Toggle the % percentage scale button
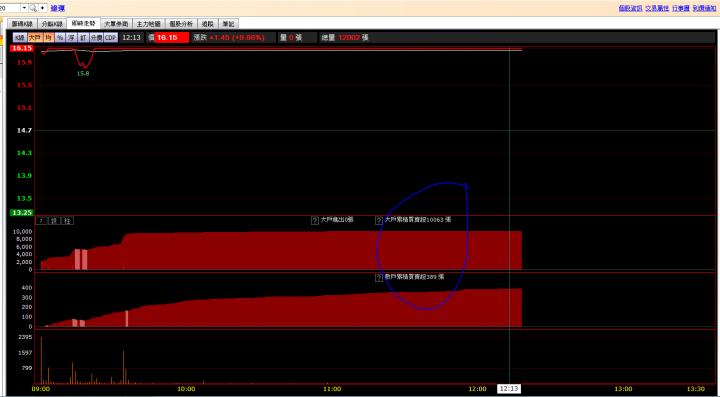720x397 pixels. click(x=60, y=38)
